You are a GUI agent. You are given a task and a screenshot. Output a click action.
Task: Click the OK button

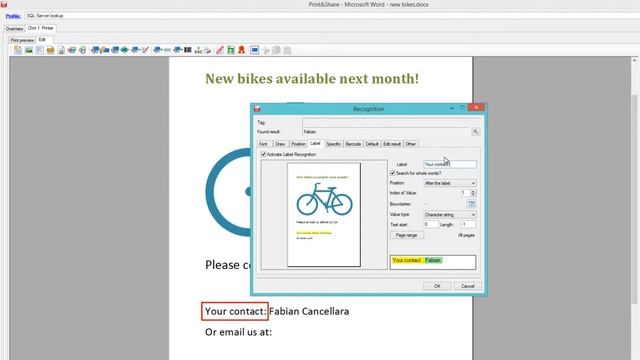coord(437,286)
